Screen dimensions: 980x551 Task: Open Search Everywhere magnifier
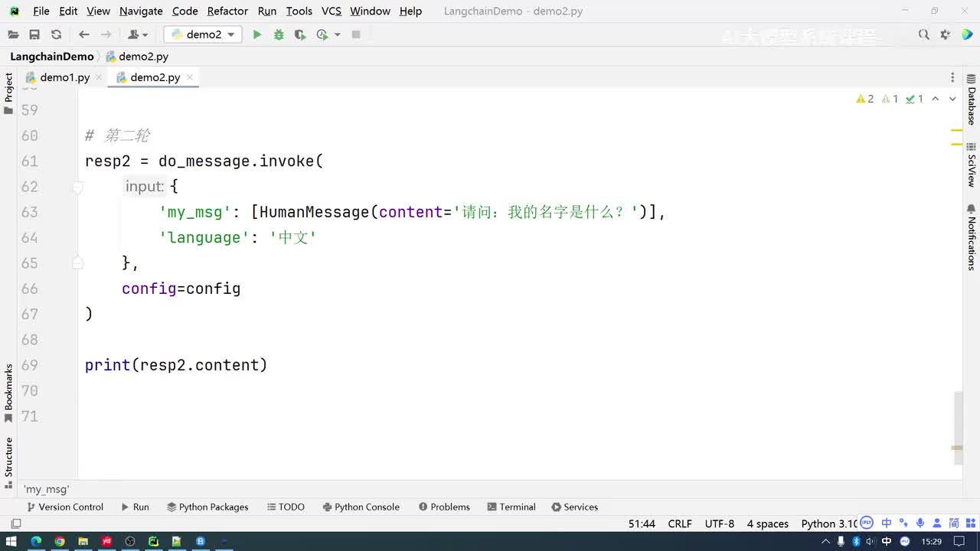924,34
